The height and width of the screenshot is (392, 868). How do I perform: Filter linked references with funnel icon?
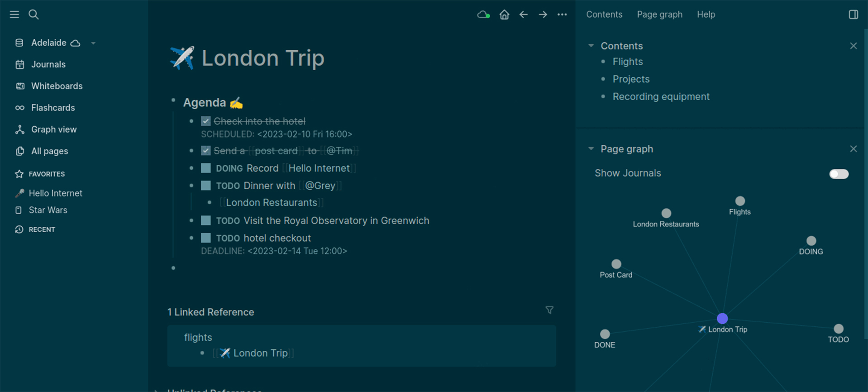tap(549, 310)
